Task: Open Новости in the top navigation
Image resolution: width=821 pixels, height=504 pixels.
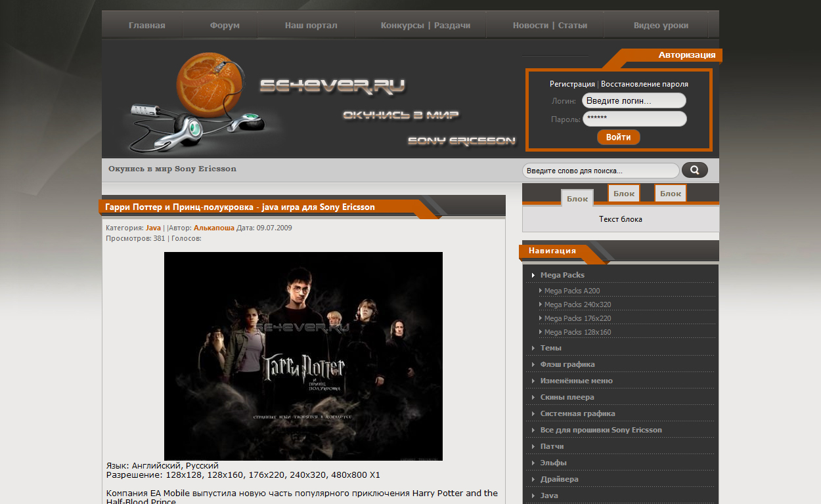Action: click(531, 26)
